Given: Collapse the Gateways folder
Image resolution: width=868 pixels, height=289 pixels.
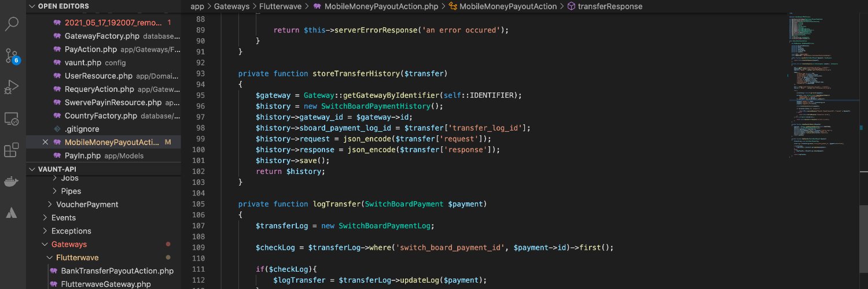Looking at the screenshot, I should pos(104,244).
